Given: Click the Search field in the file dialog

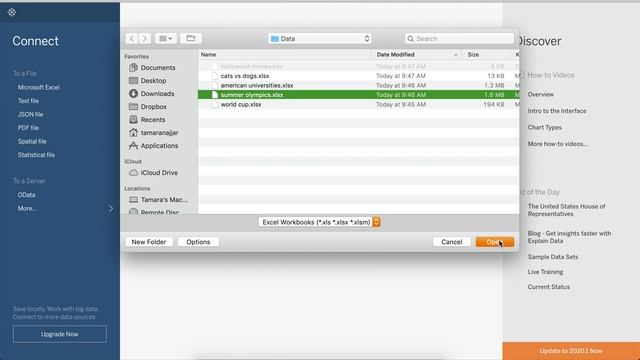Looking at the screenshot, I should click(459, 38).
